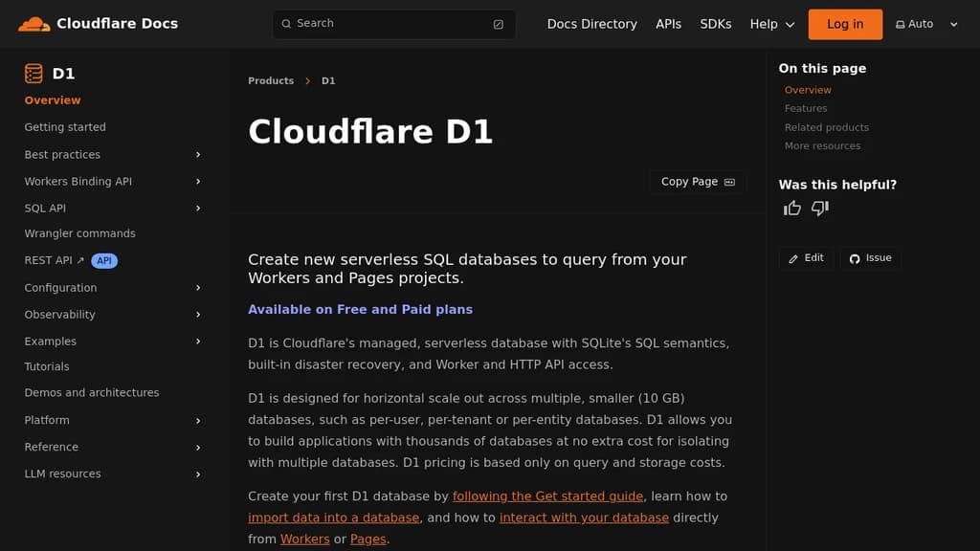The width and height of the screenshot is (980, 551).
Task: Click the Copy Page button
Action: [x=698, y=182]
